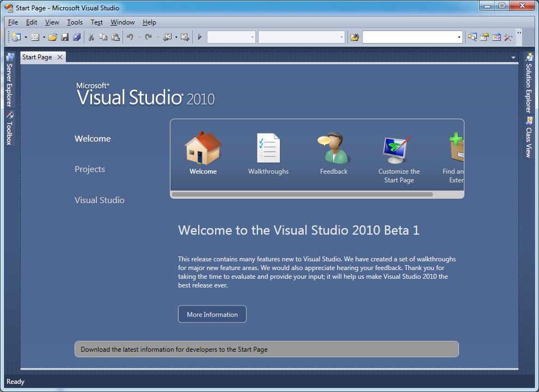Open the Window menu
539x392 pixels.
(122, 22)
